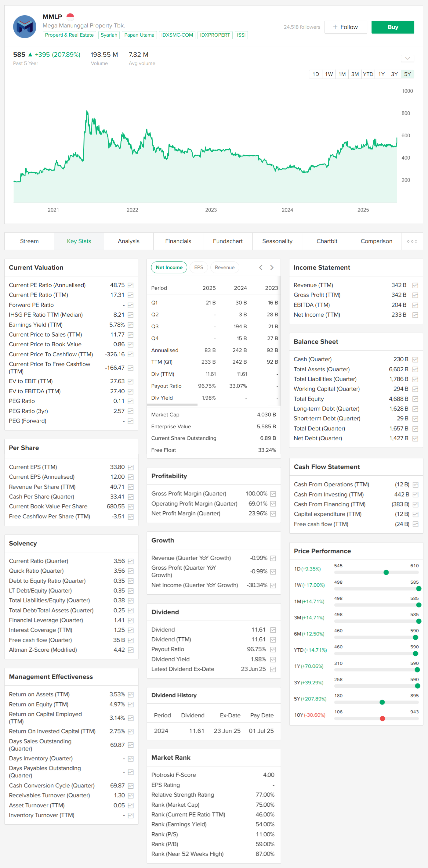Open chart icon for Latest Dividend Ex-Date
428x868 pixels.
click(273, 669)
